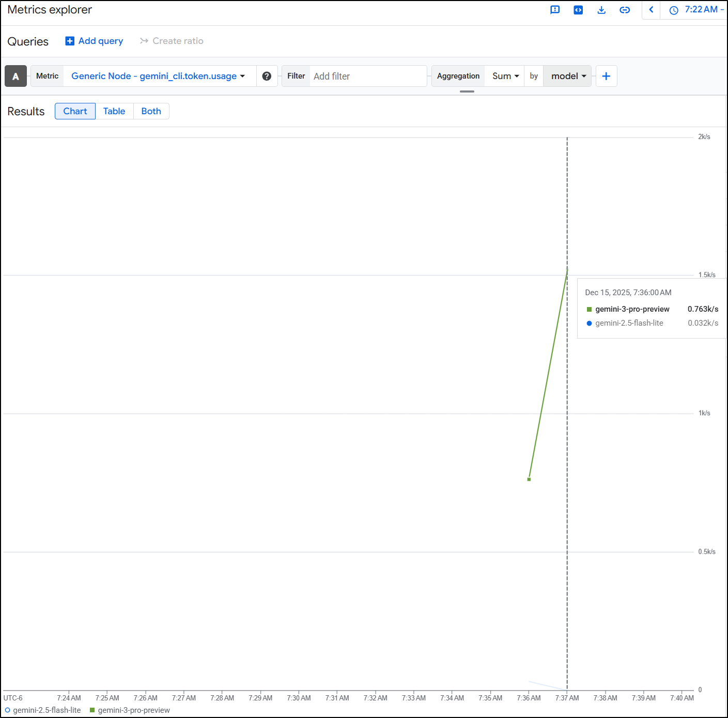Select query A label badge
Viewport: 728px width, 718px height.
coord(16,76)
